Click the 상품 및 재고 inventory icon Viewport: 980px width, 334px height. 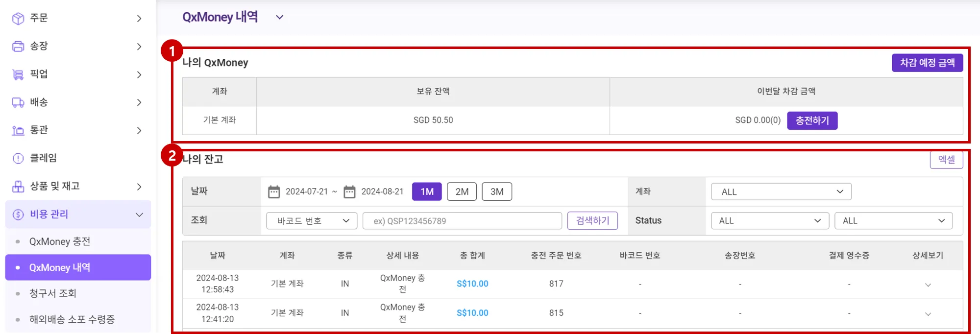point(18,187)
